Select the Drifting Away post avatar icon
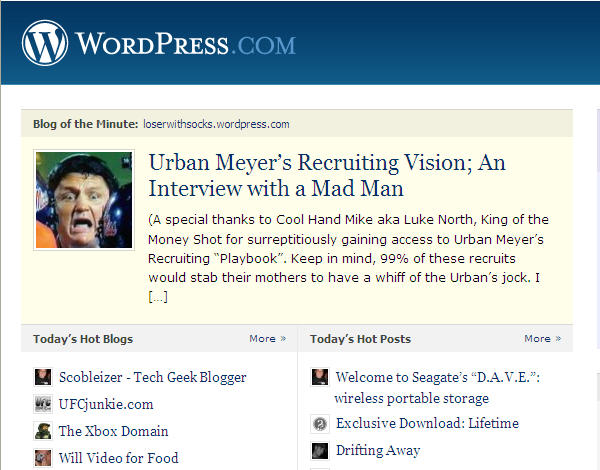600x470 pixels. tap(320, 450)
